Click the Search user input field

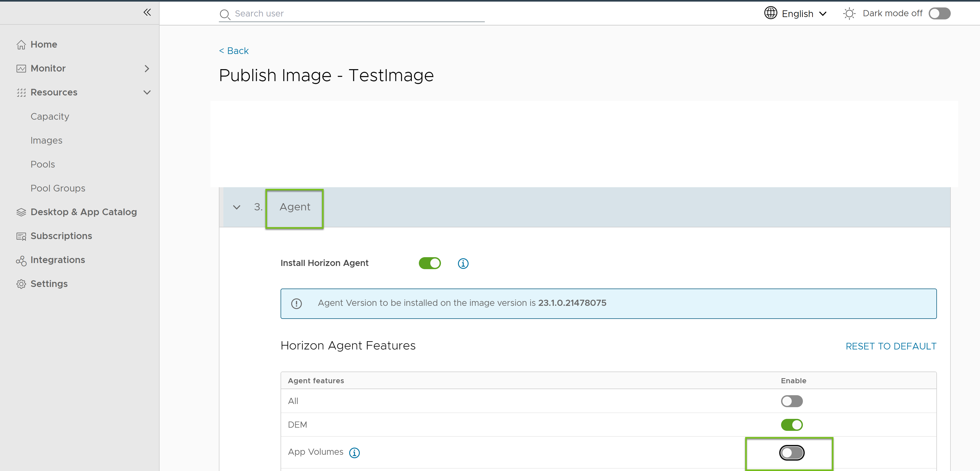pyautogui.click(x=352, y=14)
